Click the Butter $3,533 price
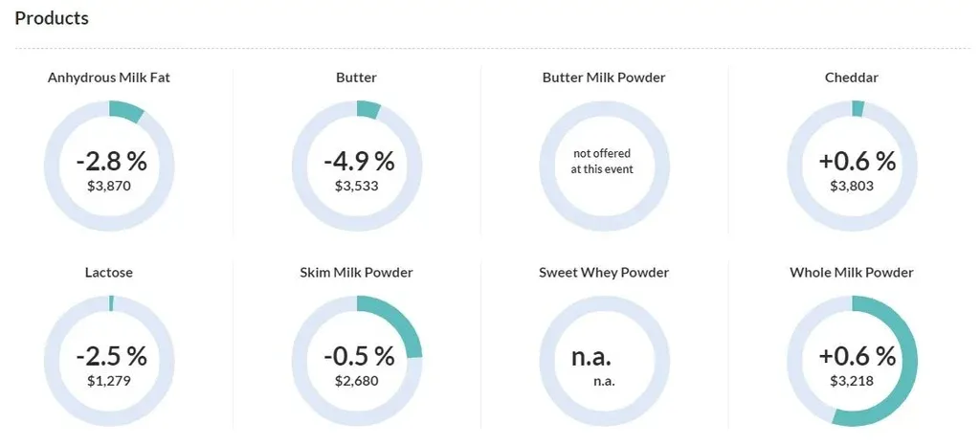This screenshot has height=445, width=980. tap(356, 186)
